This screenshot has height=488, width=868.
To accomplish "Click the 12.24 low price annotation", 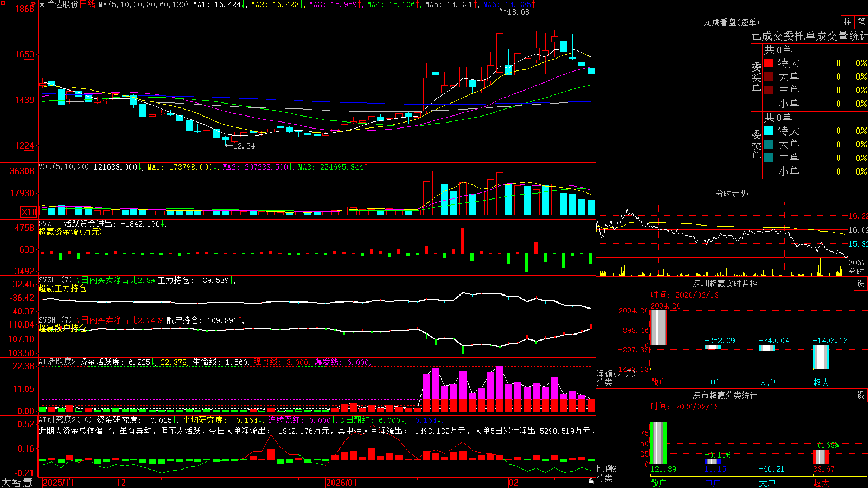I will 244,146.
